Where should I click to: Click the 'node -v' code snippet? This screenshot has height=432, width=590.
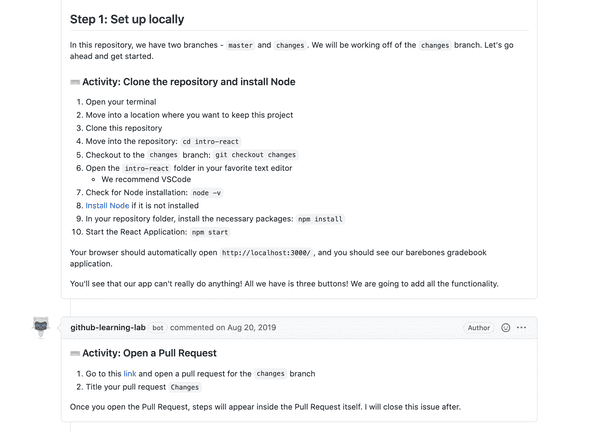coord(207,193)
